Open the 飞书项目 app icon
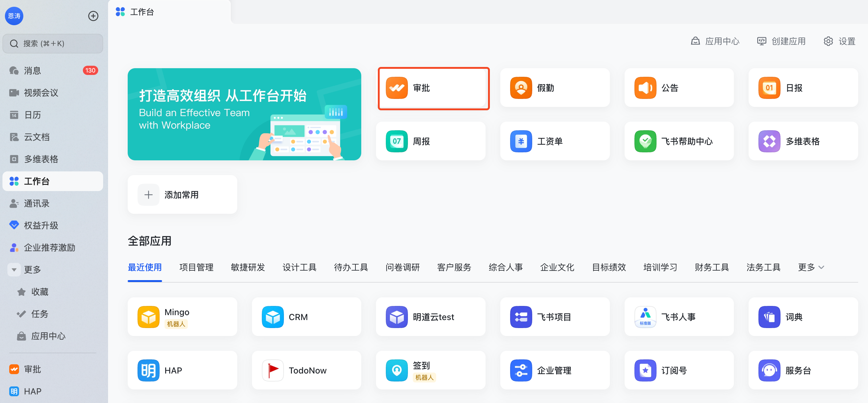This screenshot has width=868, height=403. tap(521, 317)
